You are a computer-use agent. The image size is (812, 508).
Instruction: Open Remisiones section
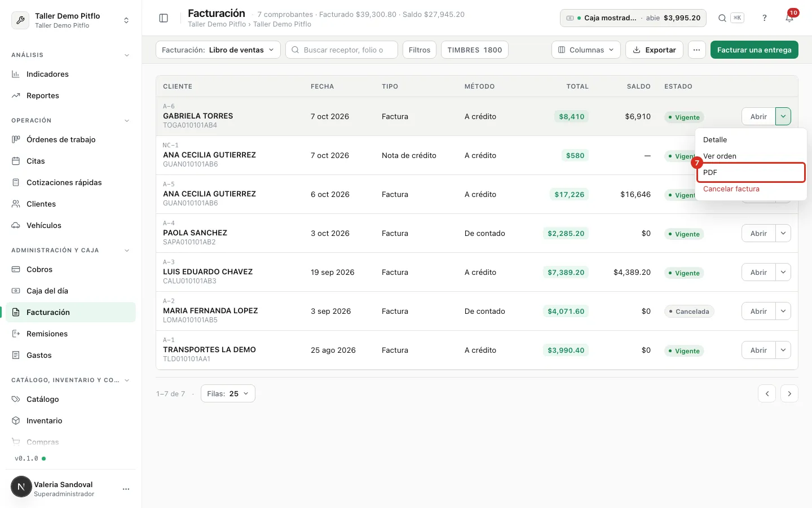click(70, 334)
